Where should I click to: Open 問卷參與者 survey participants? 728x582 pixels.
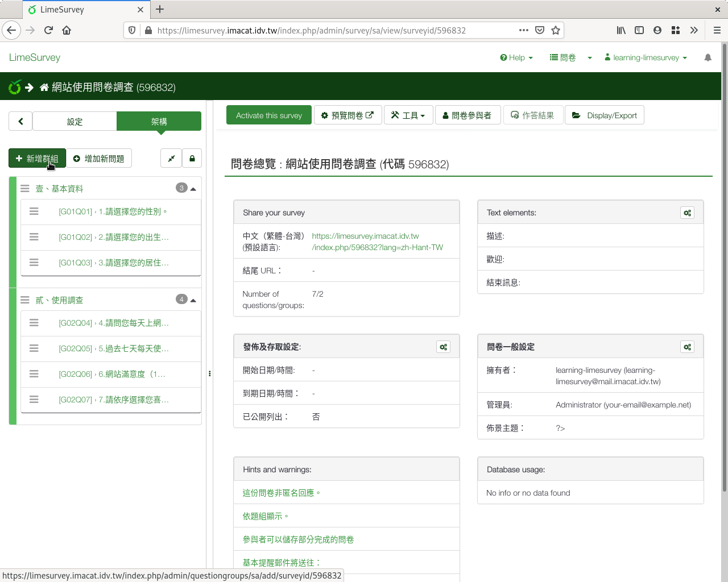(468, 115)
